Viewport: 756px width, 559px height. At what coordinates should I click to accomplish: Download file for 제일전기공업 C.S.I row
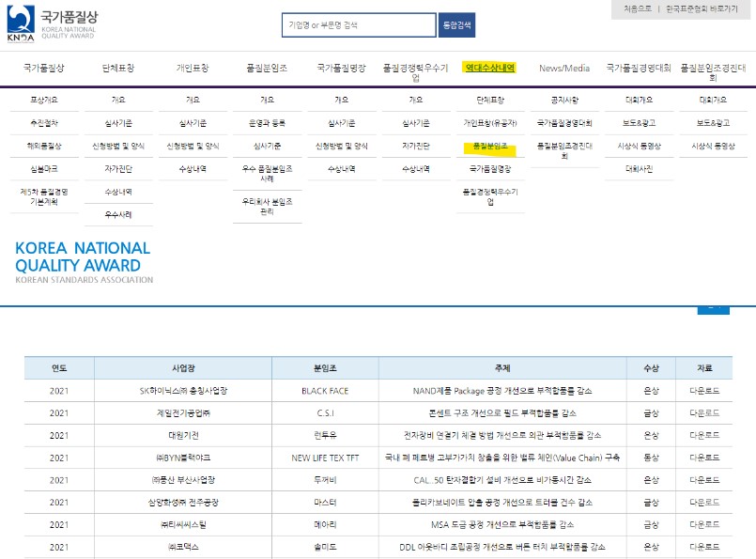pyautogui.click(x=704, y=412)
